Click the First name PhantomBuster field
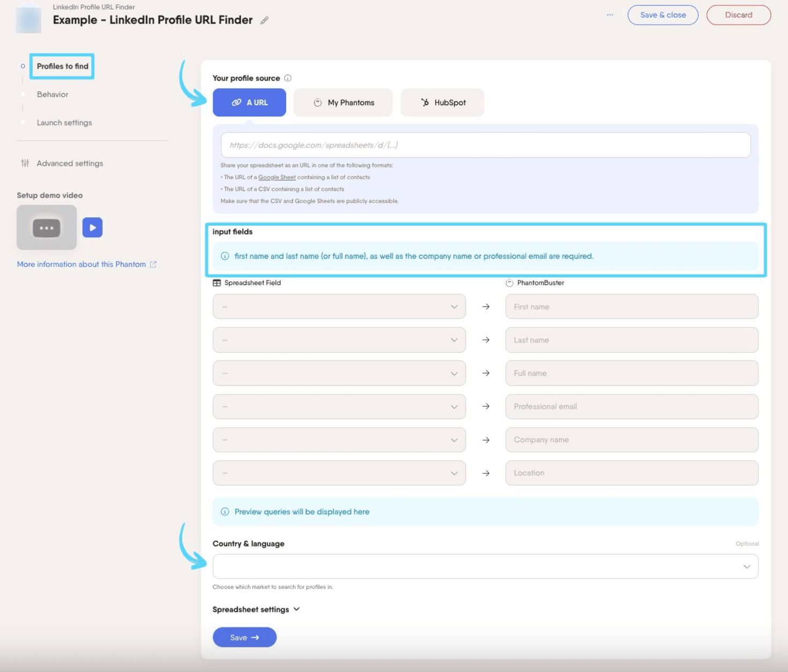The width and height of the screenshot is (788, 672). [x=632, y=306]
